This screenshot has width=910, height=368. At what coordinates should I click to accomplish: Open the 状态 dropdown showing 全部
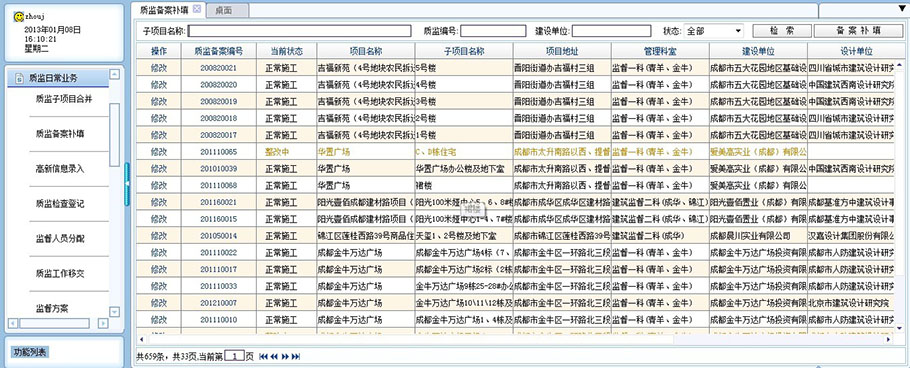coord(713,31)
